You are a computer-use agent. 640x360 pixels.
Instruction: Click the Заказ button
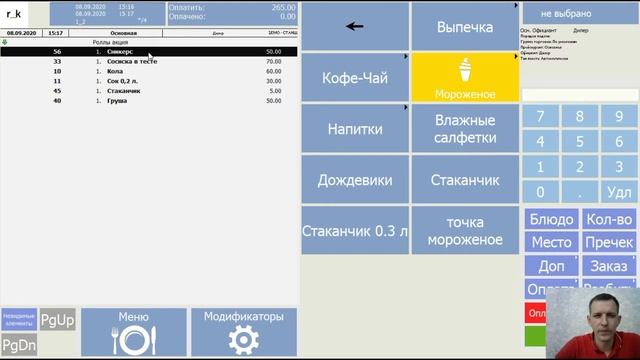(609, 266)
